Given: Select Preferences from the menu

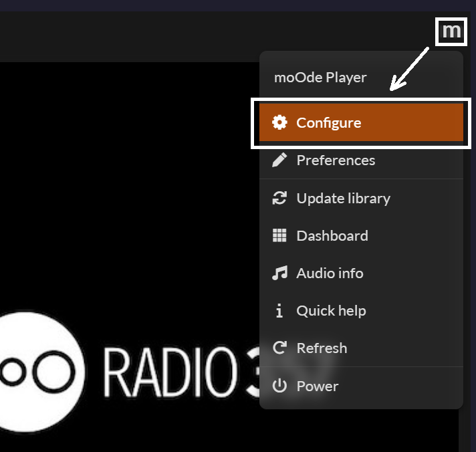Looking at the screenshot, I should pyautogui.click(x=336, y=160).
